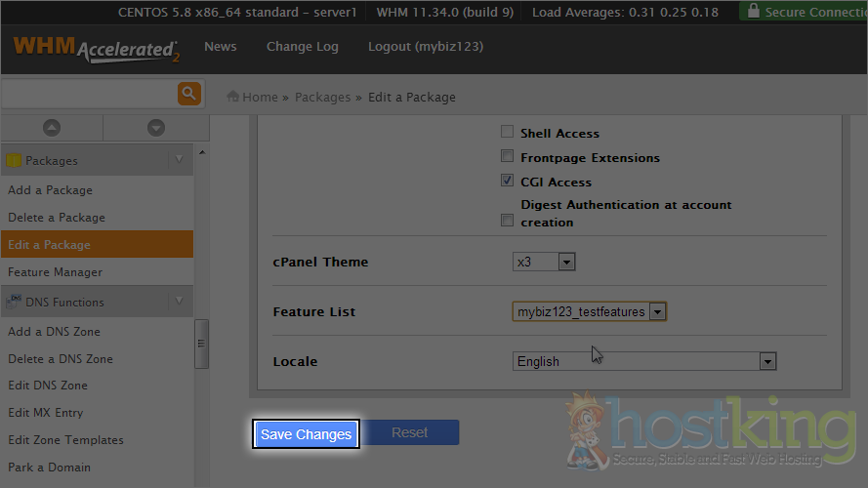Open the Change Log menu item
Image resolution: width=868 pixels, height=488 pixels.
pyautogui.click(x=302, y=47)
